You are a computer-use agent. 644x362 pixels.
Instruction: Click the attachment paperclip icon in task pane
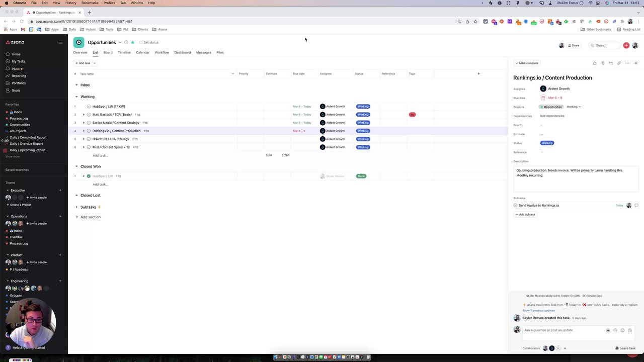coord(603,63)
